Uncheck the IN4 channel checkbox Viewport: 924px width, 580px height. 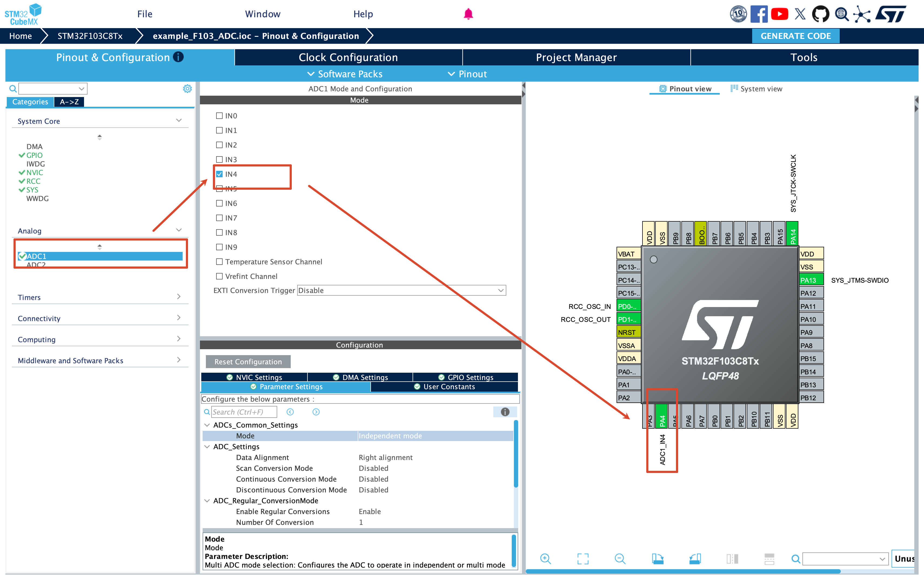(219, 174)
